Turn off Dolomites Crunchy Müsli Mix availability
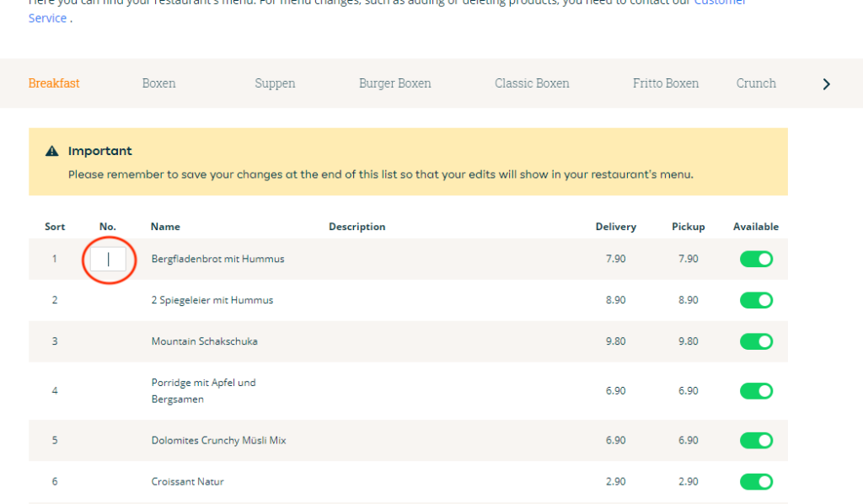863x504 pixels. coord(756,440)
